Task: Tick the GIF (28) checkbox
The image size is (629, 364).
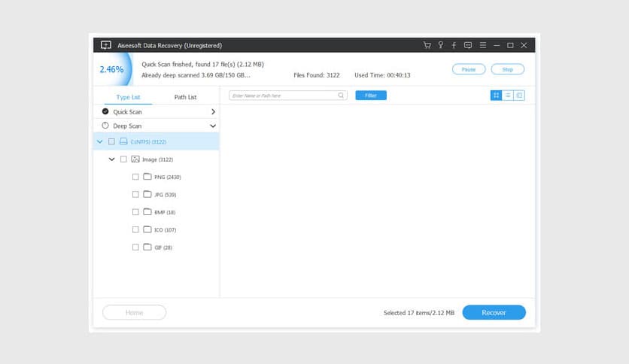Action: (x=135, y=247)
